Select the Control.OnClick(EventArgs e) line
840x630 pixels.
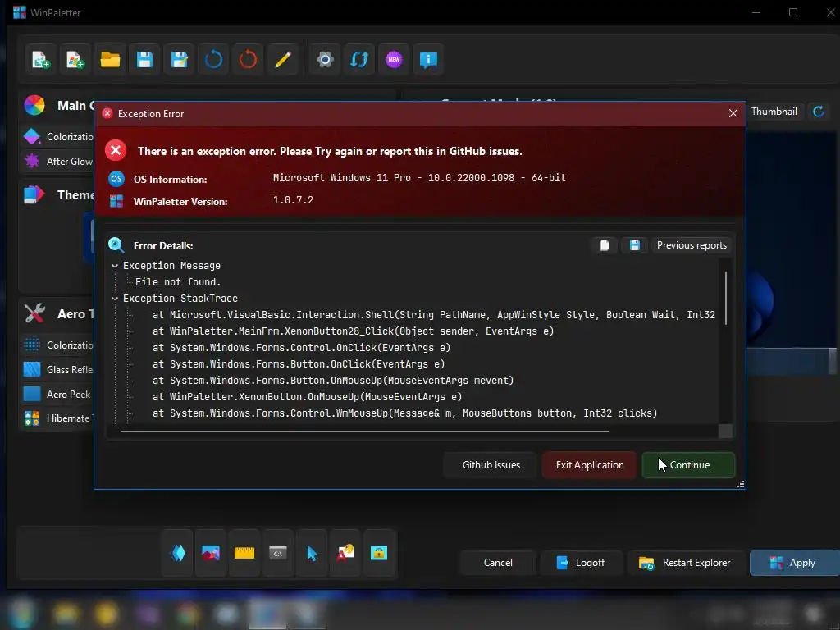pyautogui.click(x=301, y=348)
